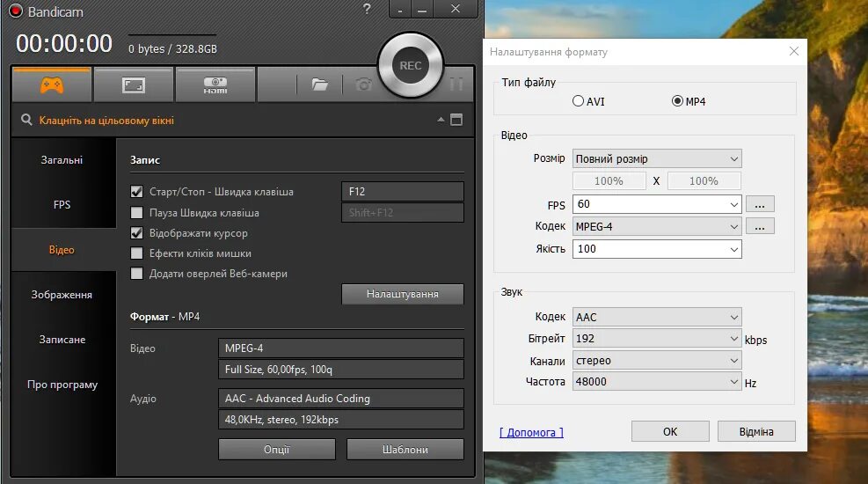Select Game Recording mode gamepad icon
The height and width of the screenshot is (484, 868).
[x=52, y=84]
